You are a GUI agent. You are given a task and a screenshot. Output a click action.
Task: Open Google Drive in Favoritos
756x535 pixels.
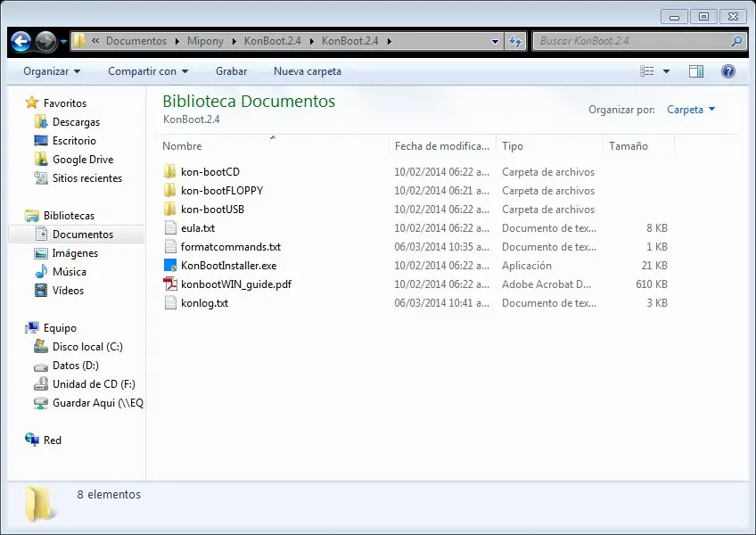pos(83,160)
